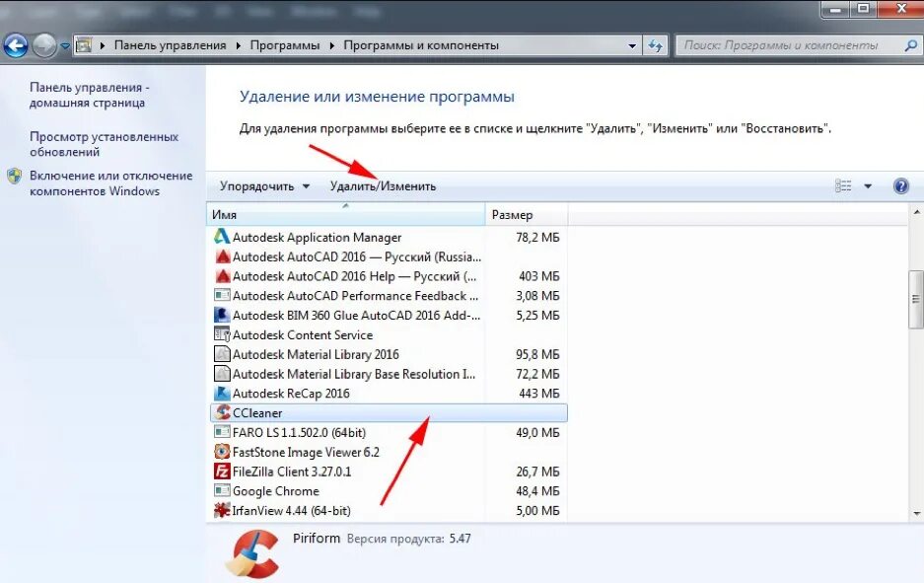924x583 pixels.
Task: Open 'Панель управления - домашняя страница' link
Action: 90,95
